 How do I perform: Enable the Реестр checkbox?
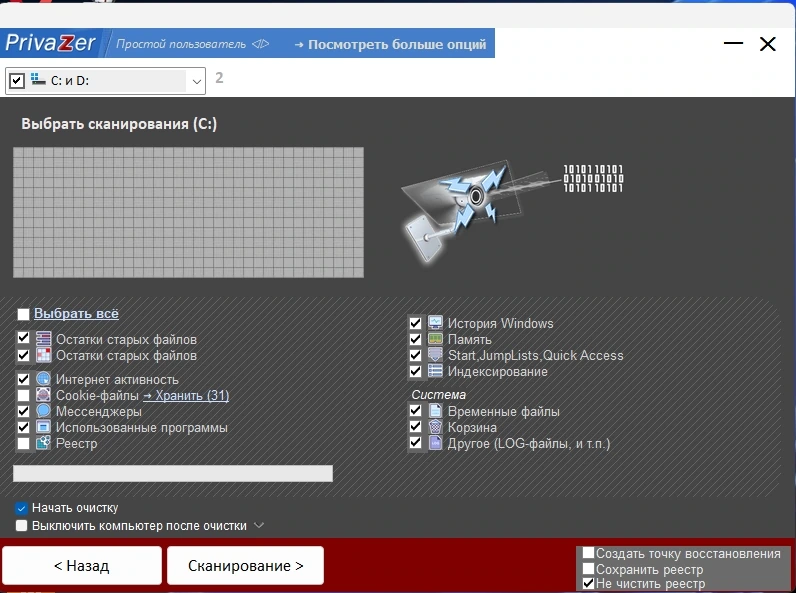pyautogui.click(x=23, y=443)
